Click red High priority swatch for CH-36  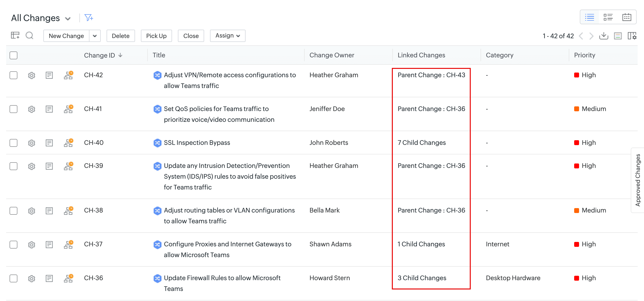tap(577, 278)
